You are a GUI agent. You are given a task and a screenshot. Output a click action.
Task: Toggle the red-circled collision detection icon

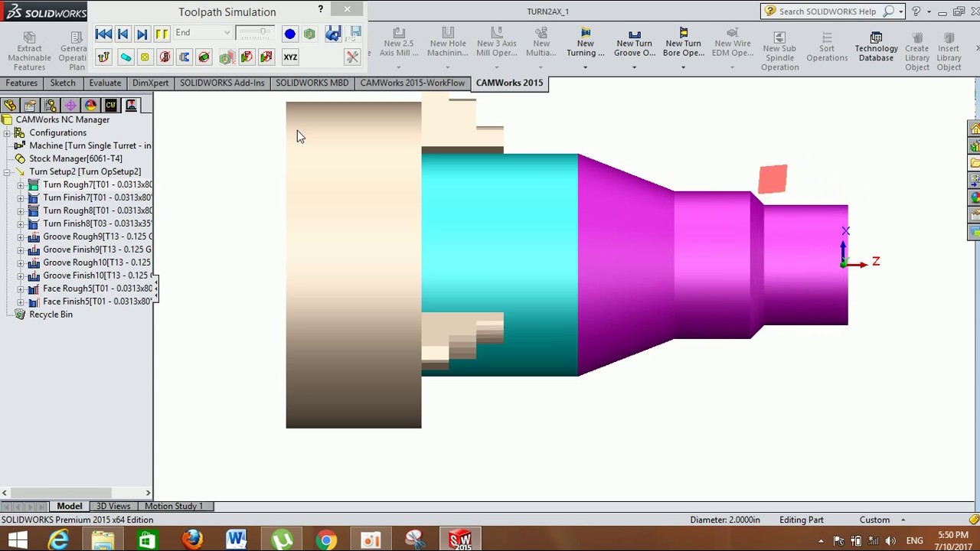[x=247, y=57]
